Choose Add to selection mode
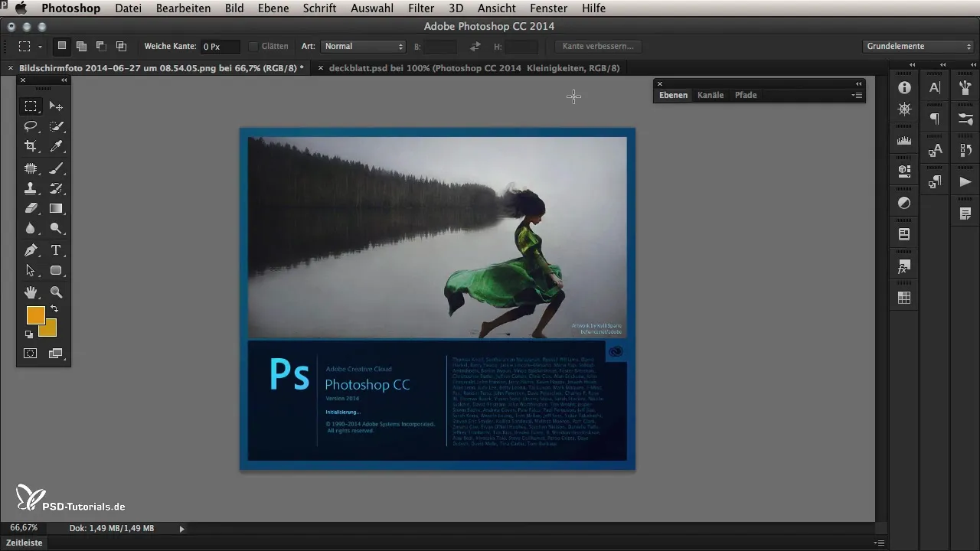 [81, 46]
